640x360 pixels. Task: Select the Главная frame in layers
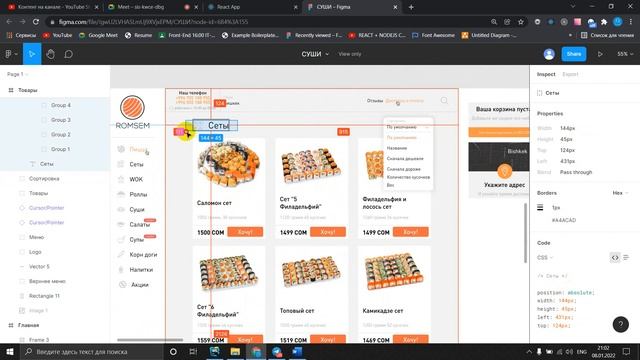coord(28,325)
